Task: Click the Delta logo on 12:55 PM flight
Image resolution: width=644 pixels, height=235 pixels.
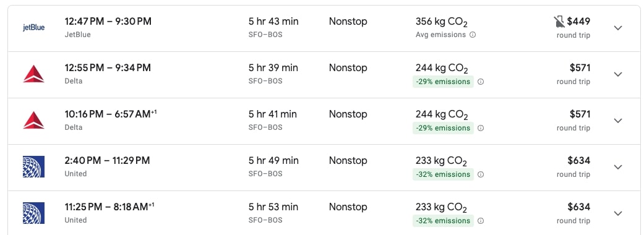Action: [x=33, y=74]
